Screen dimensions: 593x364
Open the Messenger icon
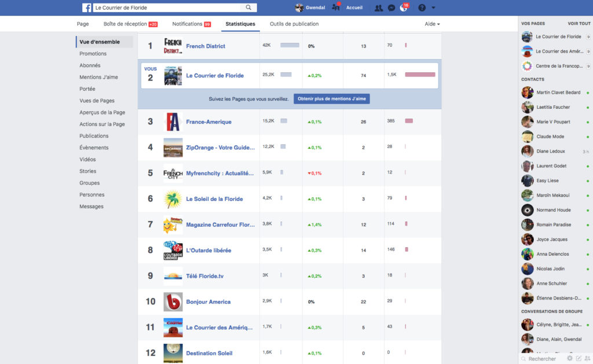391,8
